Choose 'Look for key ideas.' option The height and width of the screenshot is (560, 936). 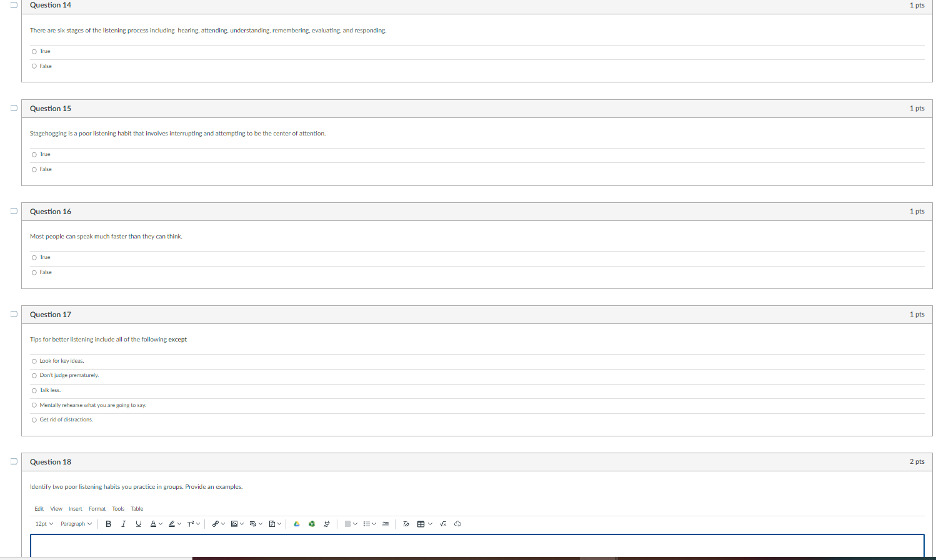click(x=34, y=361)
